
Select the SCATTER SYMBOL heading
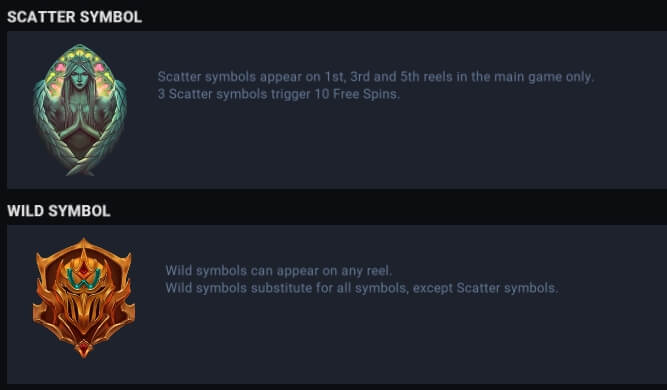[74, 17]
